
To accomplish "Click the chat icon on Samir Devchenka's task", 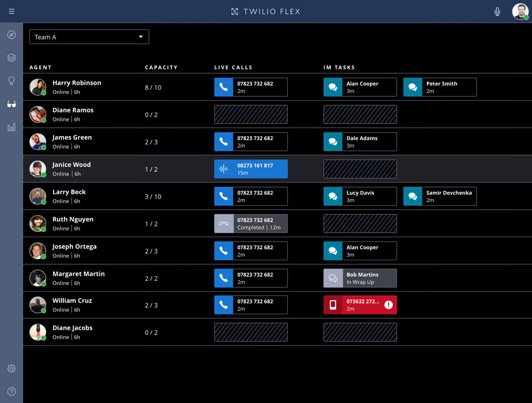I will click(413, 196).
